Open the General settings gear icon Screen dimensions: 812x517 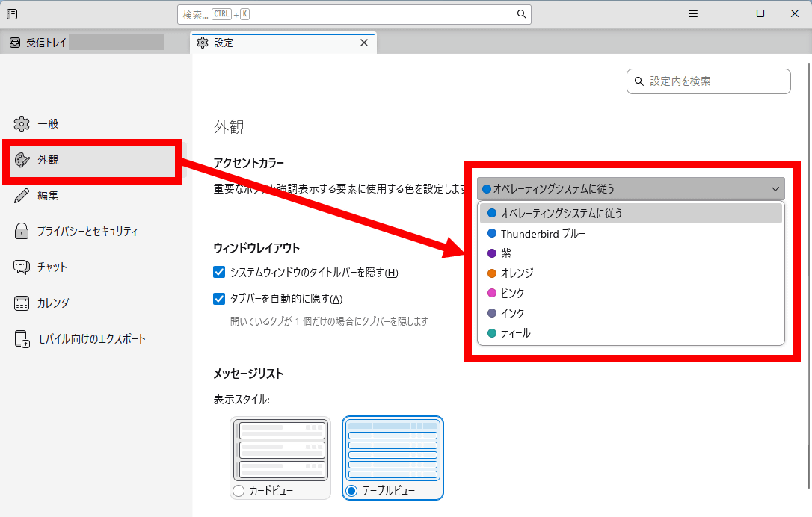22,124
